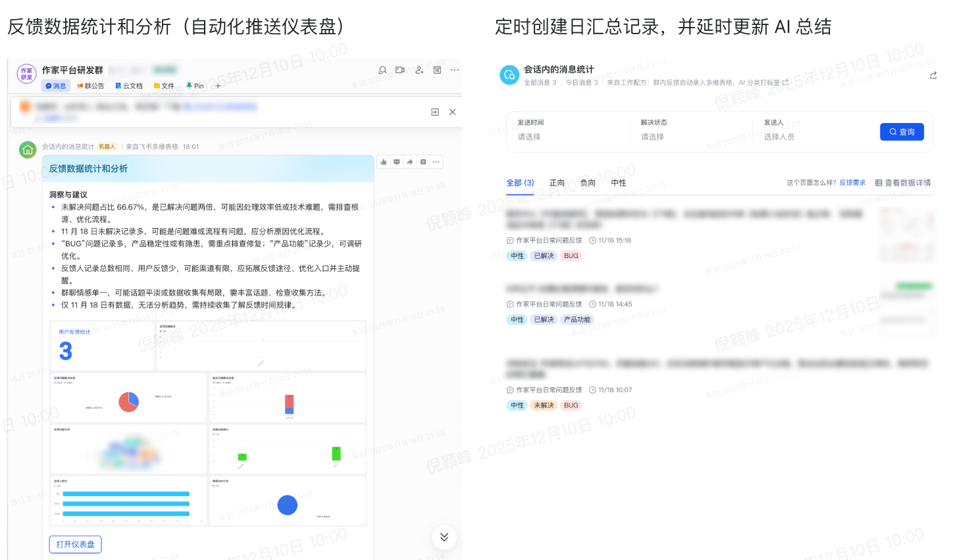Dismiss the pinned banner with X
Image resolution: width=959 pixels, height=560 pixels.
pyautogui.click(x=452, y=113)
